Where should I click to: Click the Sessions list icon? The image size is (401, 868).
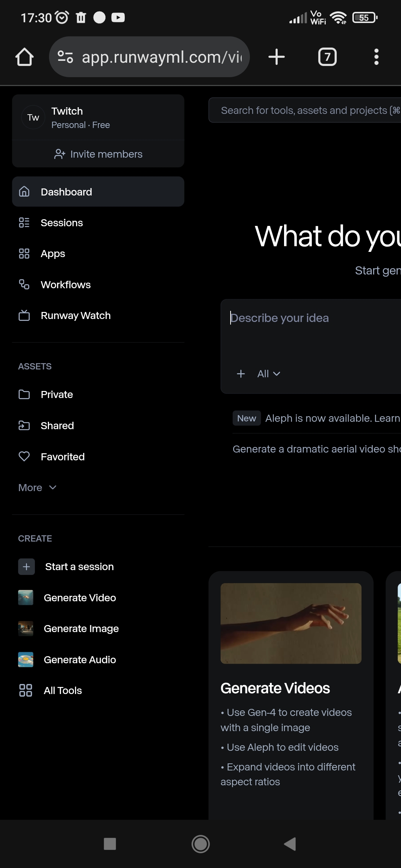point(24,223)
